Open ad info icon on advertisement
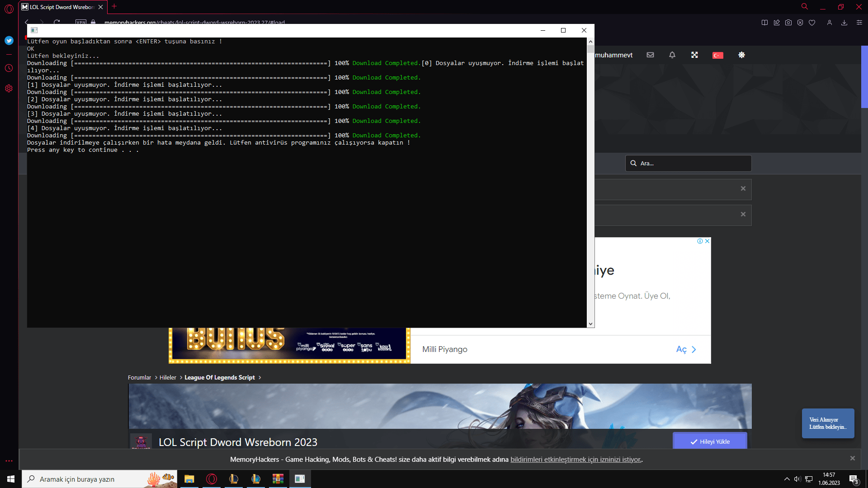The height and width of the screenshot is (488, 868). (x=700, y=241)
